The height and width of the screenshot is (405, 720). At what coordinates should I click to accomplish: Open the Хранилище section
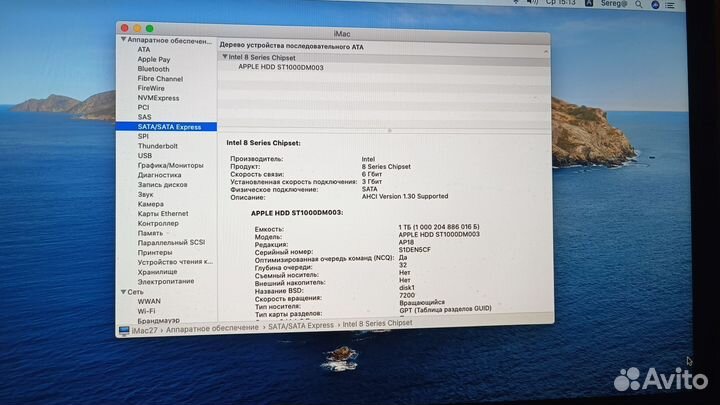point(158,271)
